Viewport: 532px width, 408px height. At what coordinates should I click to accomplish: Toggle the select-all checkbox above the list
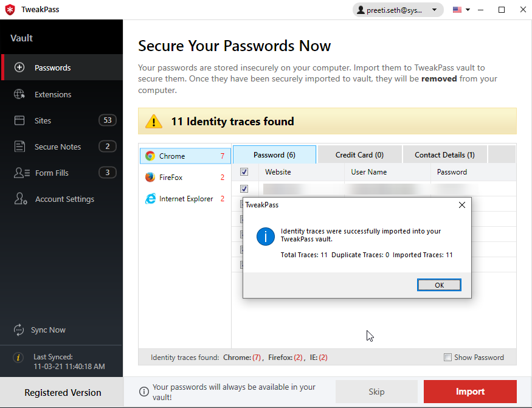(x=244, y=172)
